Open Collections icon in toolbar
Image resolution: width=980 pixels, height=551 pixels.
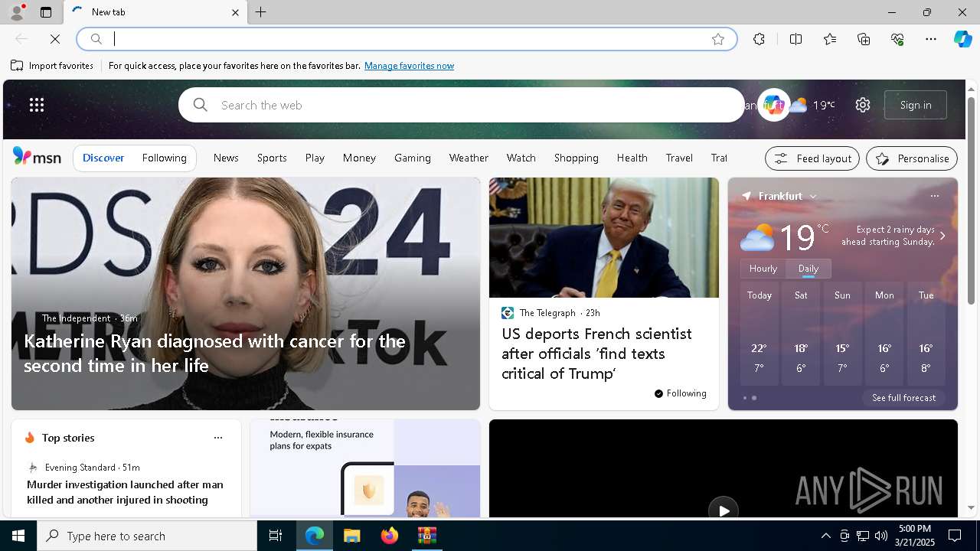[x=864, y=39]
